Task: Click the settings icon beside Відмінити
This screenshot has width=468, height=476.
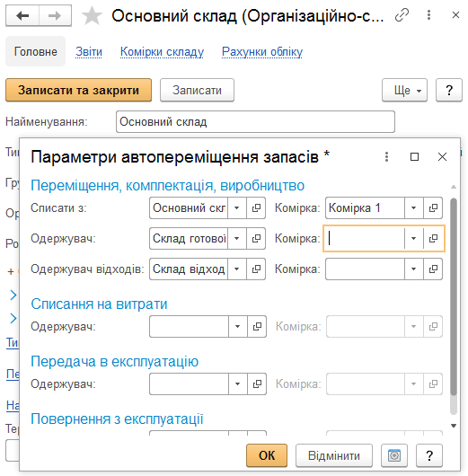Action: coord(394,455)
